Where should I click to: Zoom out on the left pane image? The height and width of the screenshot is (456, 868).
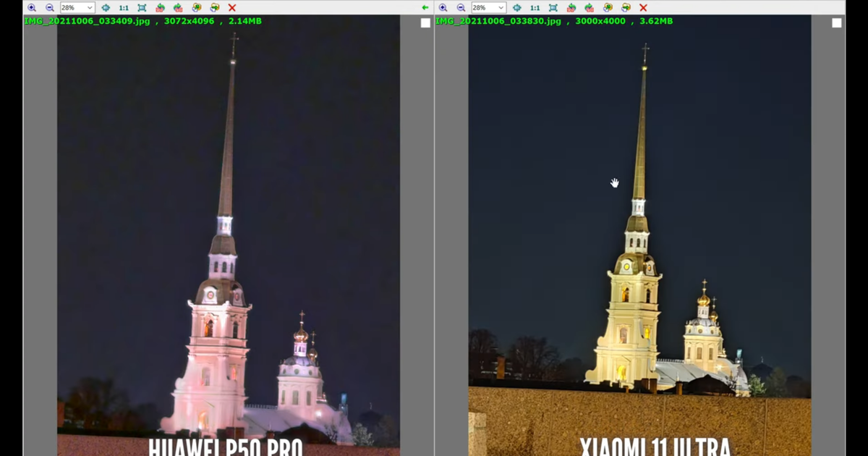point(50,7)
